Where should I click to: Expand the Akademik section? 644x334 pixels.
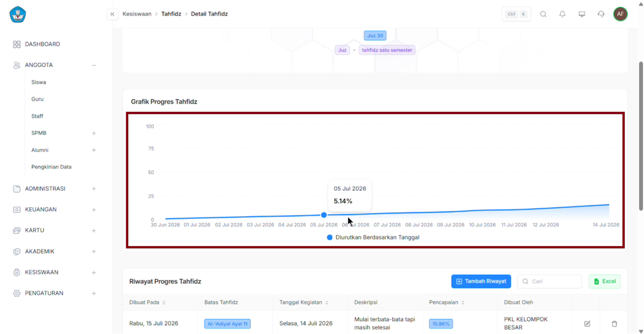pos(94,252)
